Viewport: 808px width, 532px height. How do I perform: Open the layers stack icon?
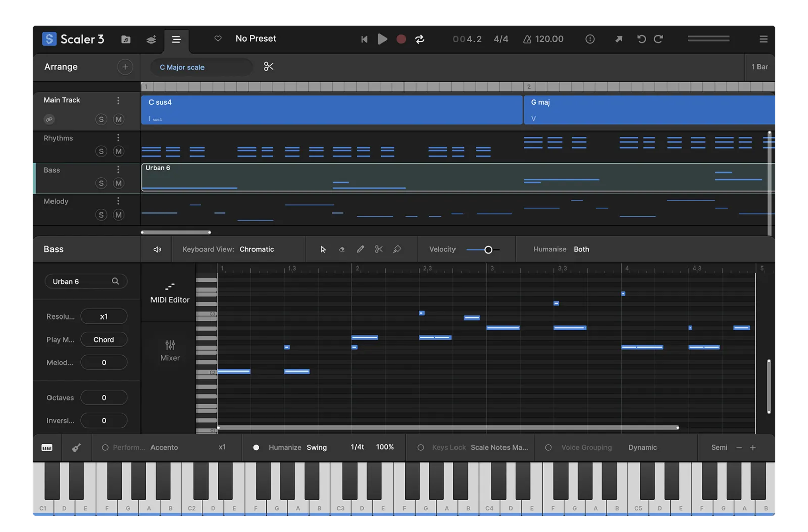coord(151,39)
